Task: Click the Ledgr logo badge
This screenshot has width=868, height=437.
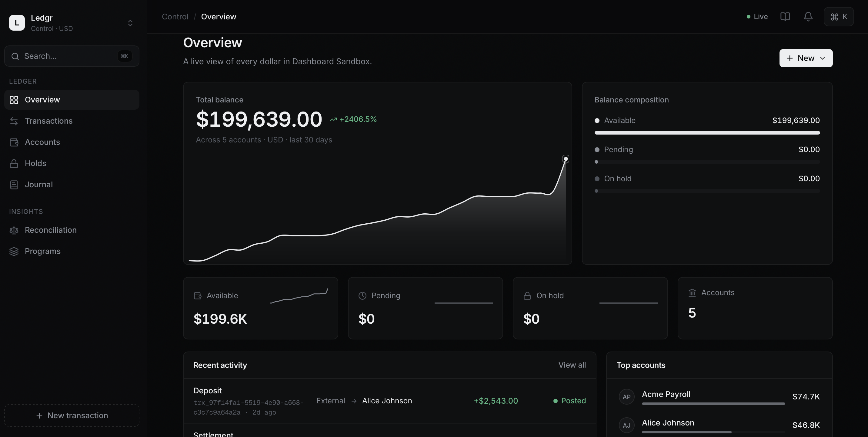Action: point(17,22)
